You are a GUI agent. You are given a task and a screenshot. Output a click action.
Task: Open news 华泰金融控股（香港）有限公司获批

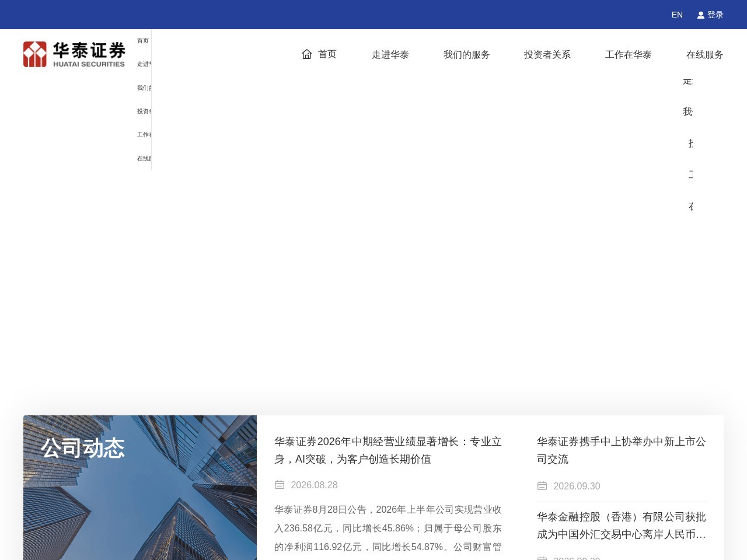point(622,526)
